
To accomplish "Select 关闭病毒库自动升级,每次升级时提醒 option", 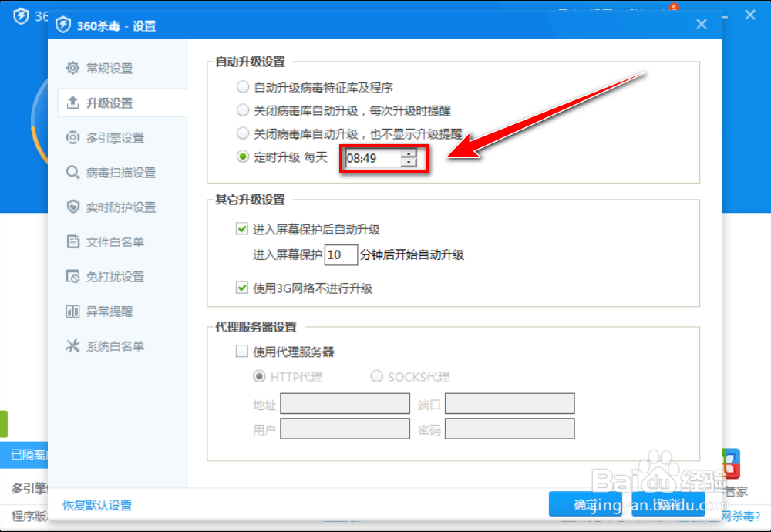I will [x=242, y=110].
